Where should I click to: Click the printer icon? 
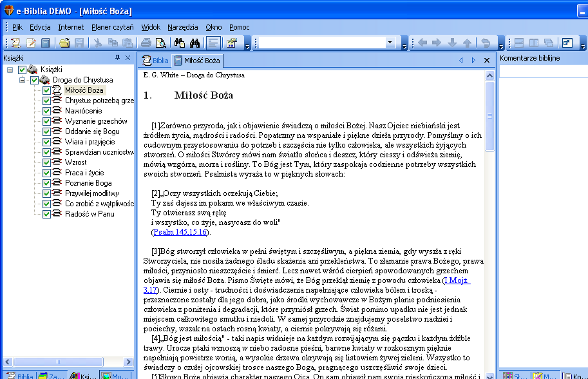point(146,43)
